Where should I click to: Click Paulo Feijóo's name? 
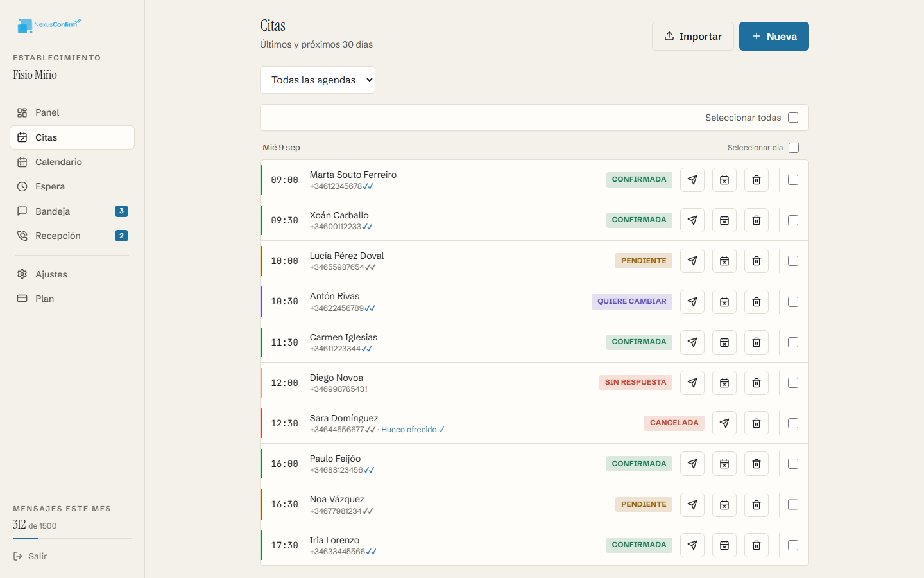(335, 459)
